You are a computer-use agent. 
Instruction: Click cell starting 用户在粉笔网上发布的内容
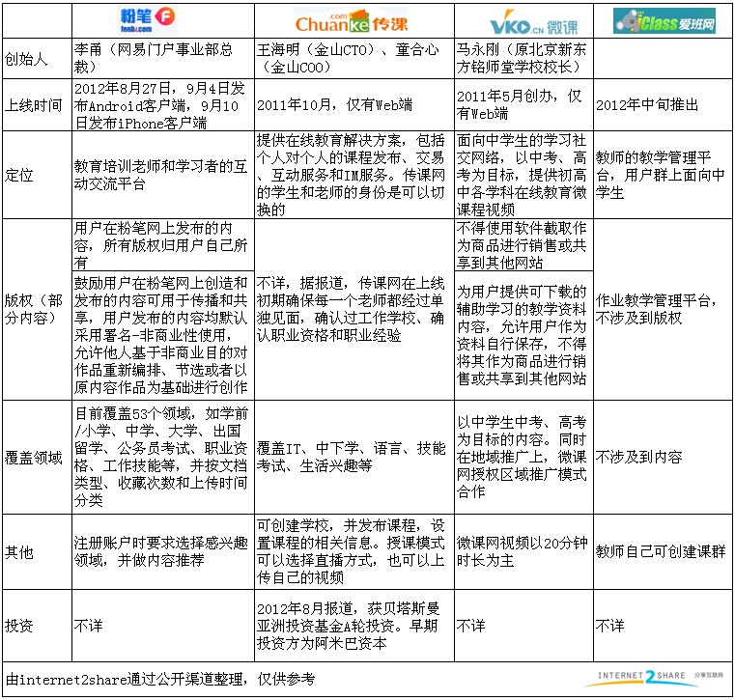coord(163,245)
